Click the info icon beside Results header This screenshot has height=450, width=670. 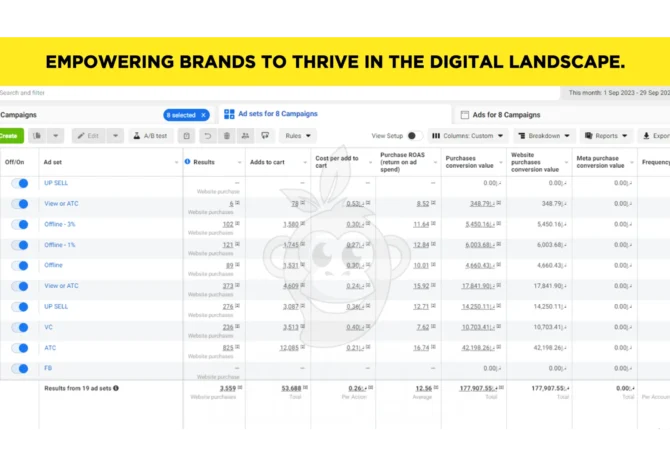187,162
